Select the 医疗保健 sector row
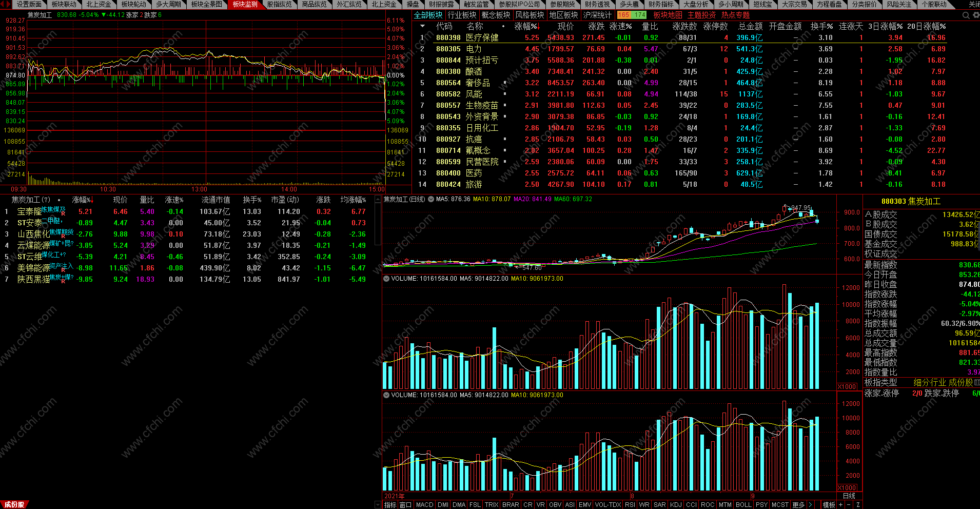 click(680, 37)
